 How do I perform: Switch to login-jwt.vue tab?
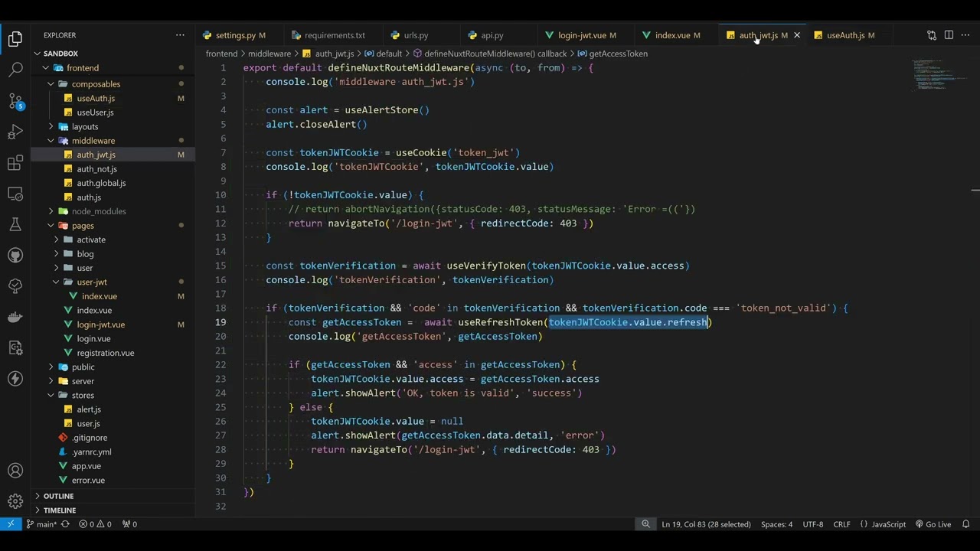582,35
